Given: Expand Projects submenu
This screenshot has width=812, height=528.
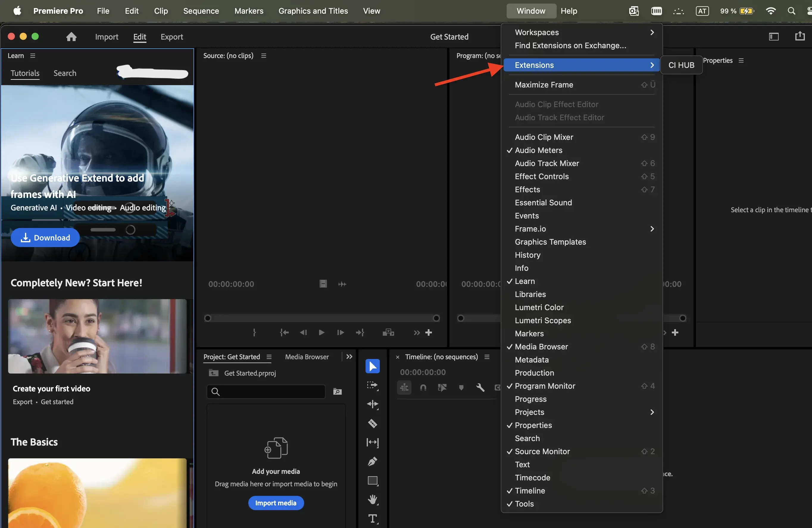Looking at the screenshot, I should point(582,412).
